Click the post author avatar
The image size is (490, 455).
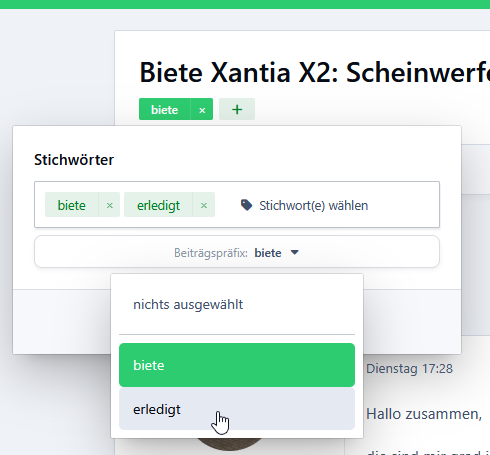click(229, 443)
